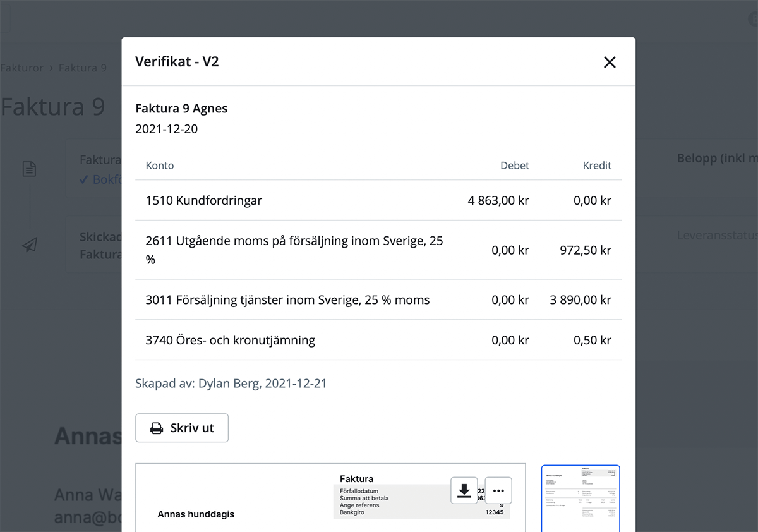Viewport: 758px width, 532px height.
Task: Open the invoice page thumbnail on the right
Action: pyautogui.click(x=581, y=499)
